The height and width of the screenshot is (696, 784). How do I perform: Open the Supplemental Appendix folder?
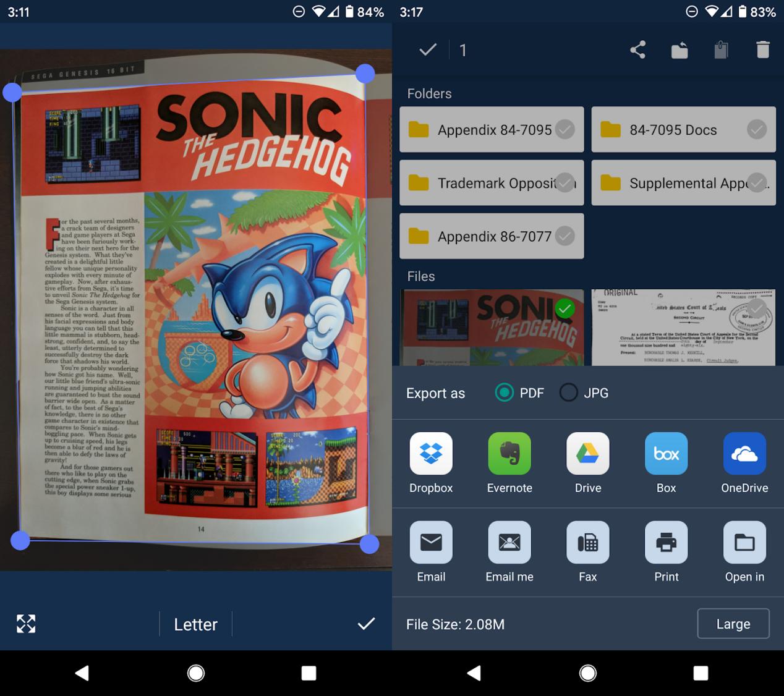click(683, 182)
